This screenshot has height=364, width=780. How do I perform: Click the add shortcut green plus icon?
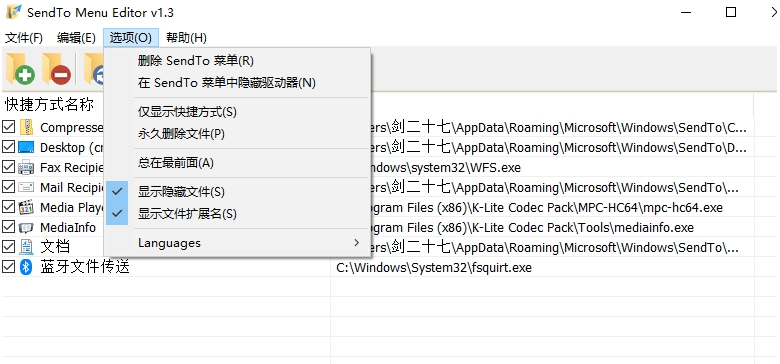[x=20, y=69]
